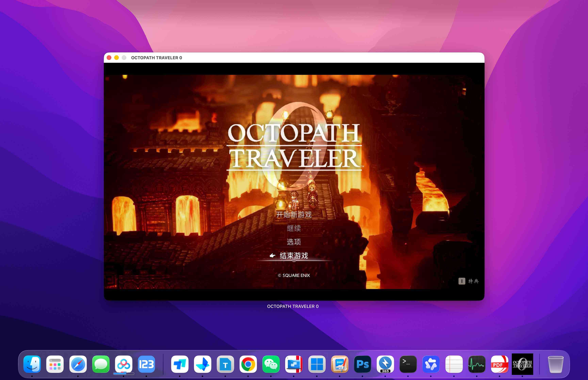The height and width of the screenshot is (380, 588).
Task: Open the blue knot-shaped app in dock
Action: pos(431,364)
